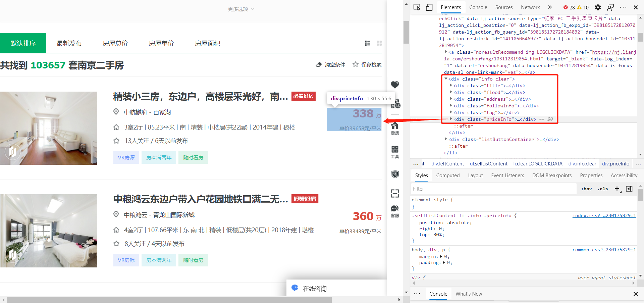Open second listing living room thumbnail
The width and height of the screenshot is (644, 303).
pyautogui.click(x=49, y=231)
